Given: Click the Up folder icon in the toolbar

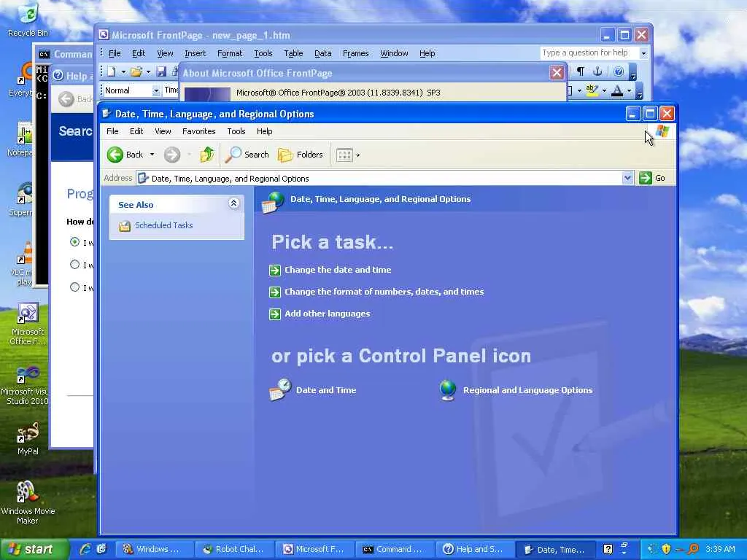Looking at the screenshot, I should click(206, 155).
